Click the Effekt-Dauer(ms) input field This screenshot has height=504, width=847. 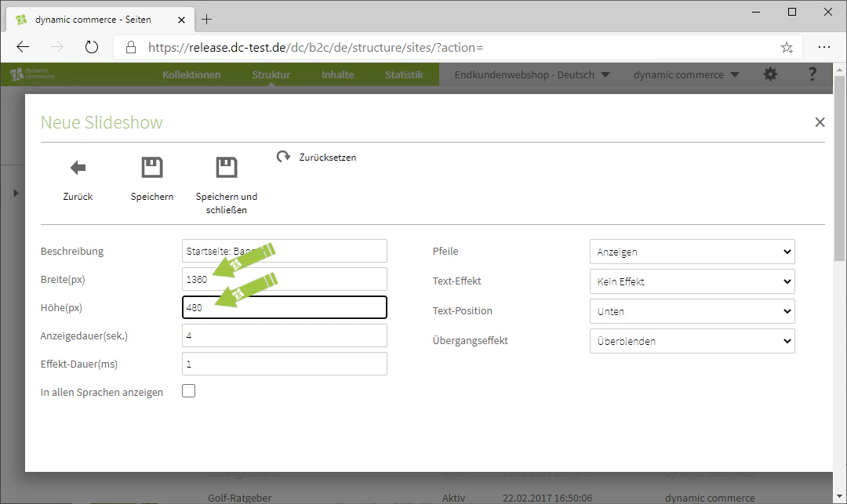(x=285, y=364)
